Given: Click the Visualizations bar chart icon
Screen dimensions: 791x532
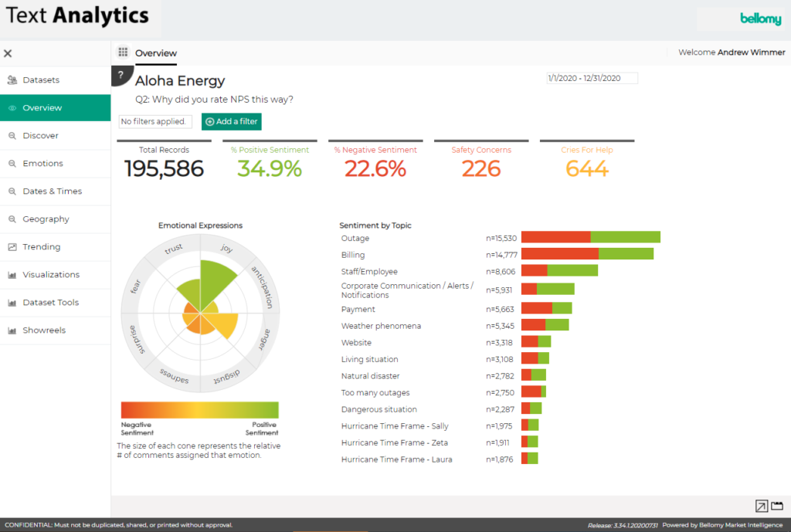Looking at the screenshot, I should (x=12, y=275).
